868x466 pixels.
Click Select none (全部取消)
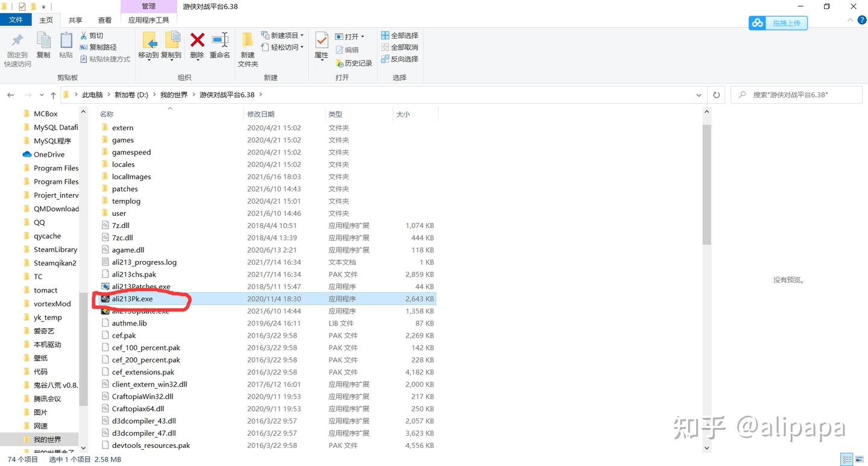pyautogui.click(x=400, y=47)
